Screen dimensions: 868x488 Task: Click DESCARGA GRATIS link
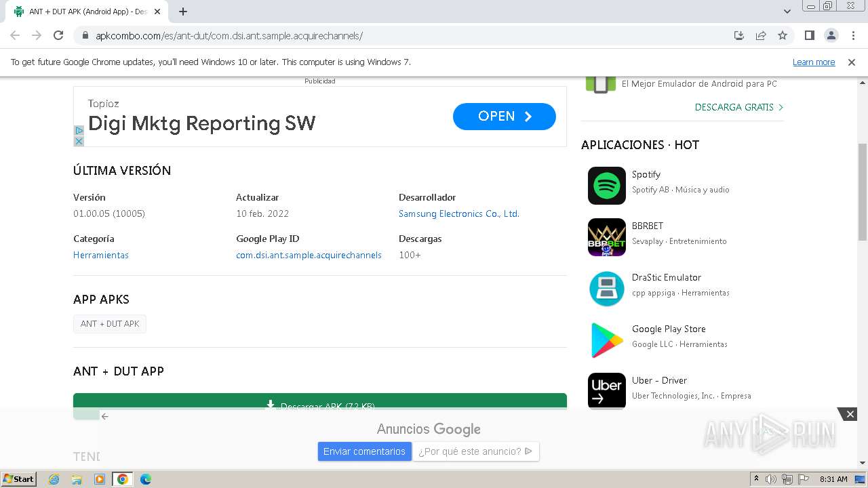click(739, 107)
